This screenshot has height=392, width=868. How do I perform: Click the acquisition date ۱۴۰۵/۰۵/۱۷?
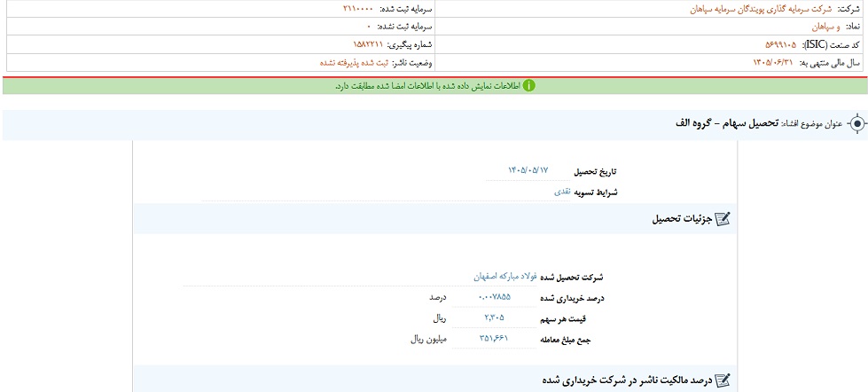[x=528, y=170]
